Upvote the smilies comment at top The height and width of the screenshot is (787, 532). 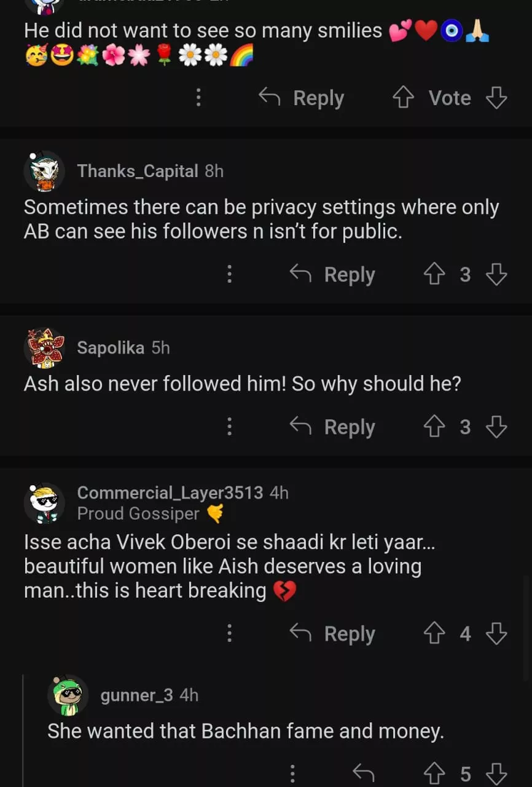pyautogui.click(x=403, y=98)
